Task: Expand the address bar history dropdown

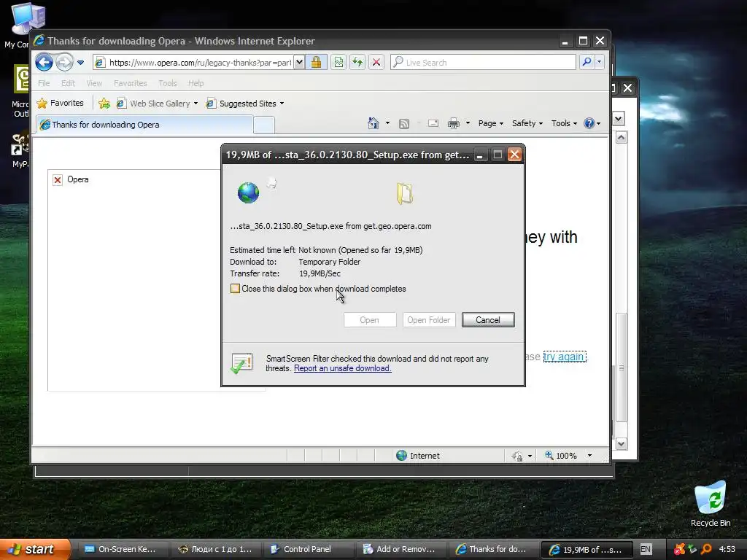Action: [298, 63]
